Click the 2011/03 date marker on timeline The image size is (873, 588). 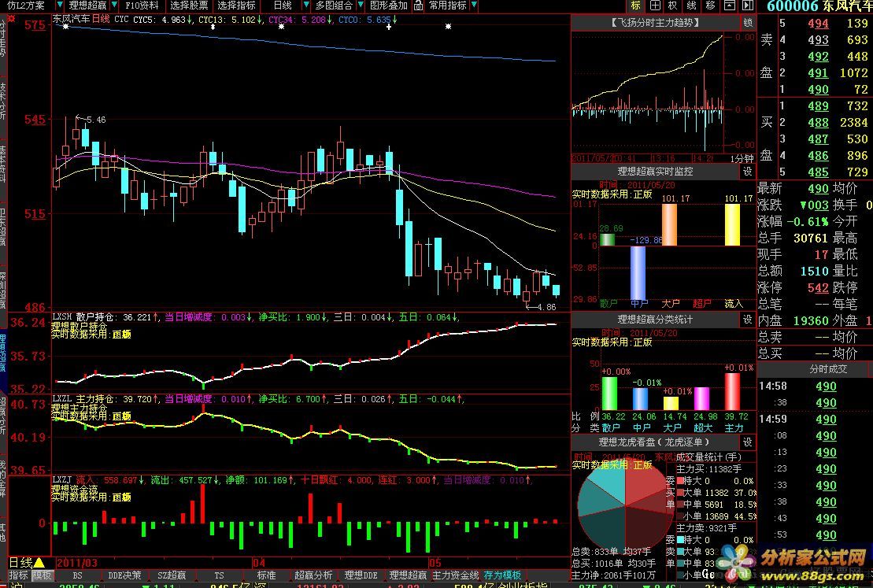77,563
